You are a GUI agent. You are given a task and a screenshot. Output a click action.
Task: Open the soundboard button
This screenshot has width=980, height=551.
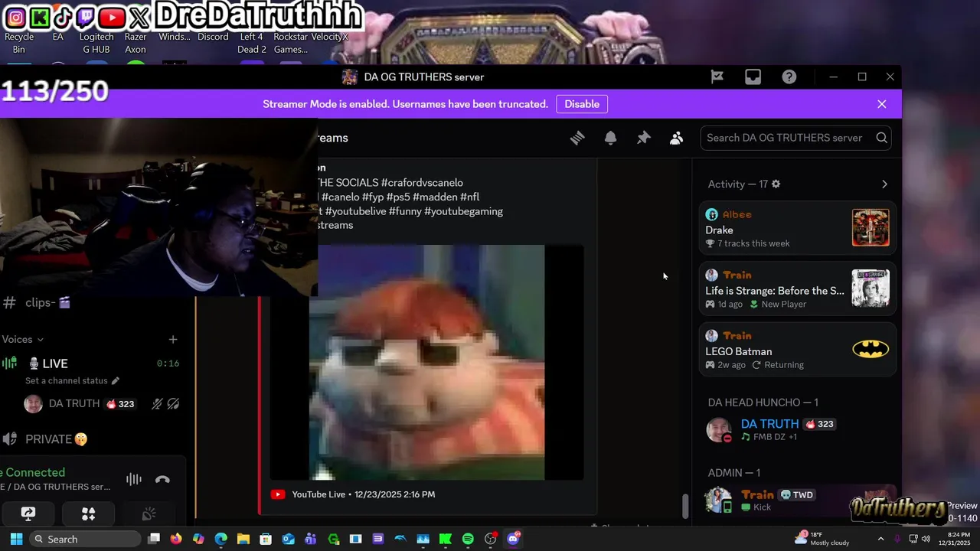coord(149,514)
